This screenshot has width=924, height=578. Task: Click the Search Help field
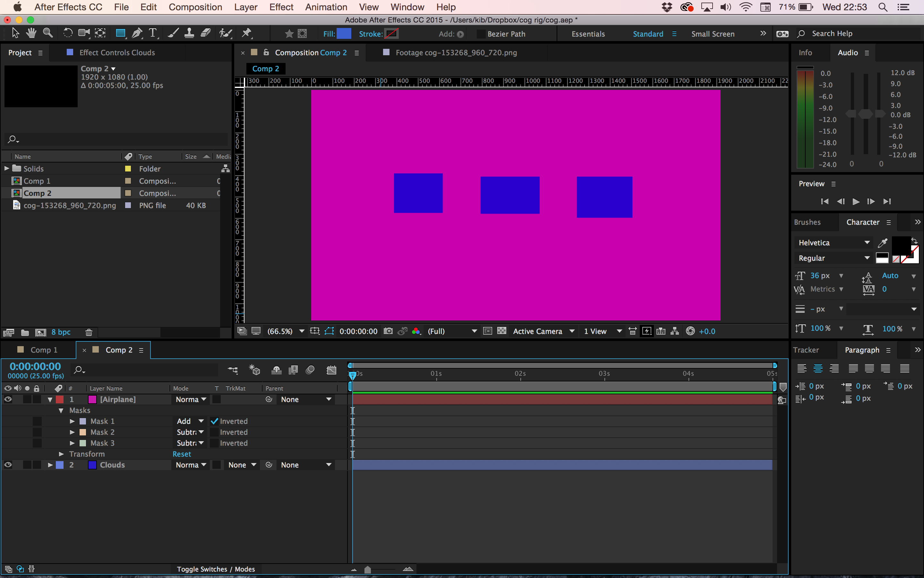pyautogui.click(x=859, y=34)
